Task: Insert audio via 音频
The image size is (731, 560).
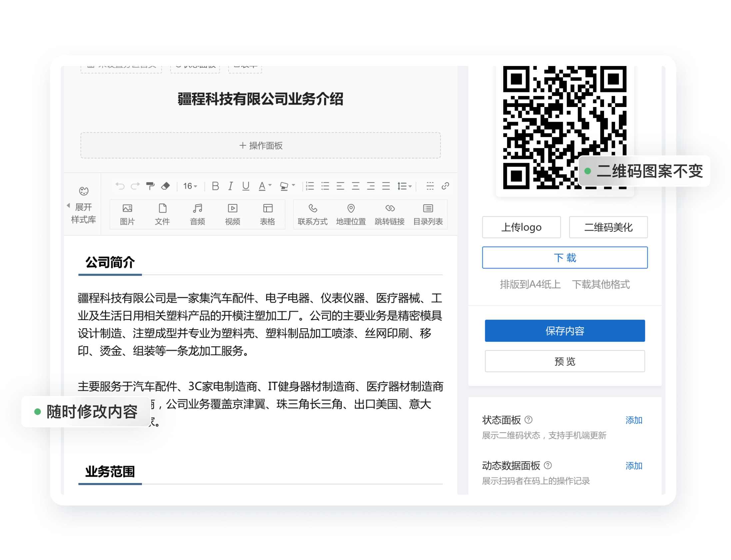Action: (x=197, y=214)
